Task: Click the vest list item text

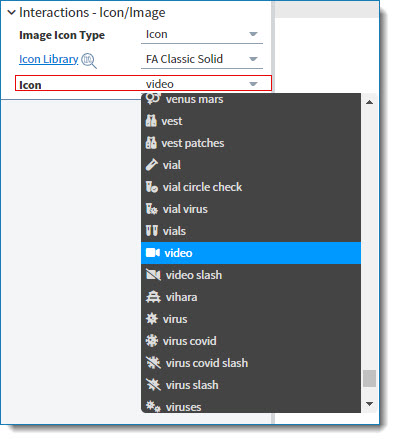Action: point(172,121)
